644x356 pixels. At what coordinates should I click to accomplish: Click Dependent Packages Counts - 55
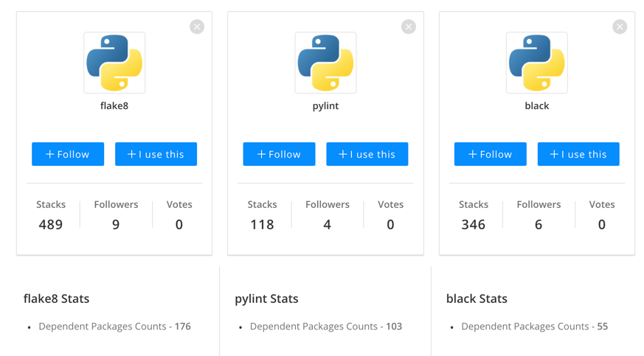coord(534,327)
